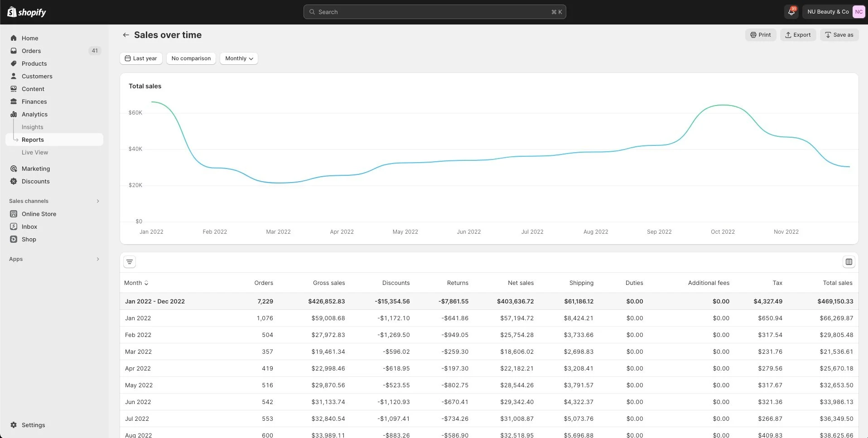Click the Shopify logo
This screenshot has height=438, width=868.
point(27,12)
